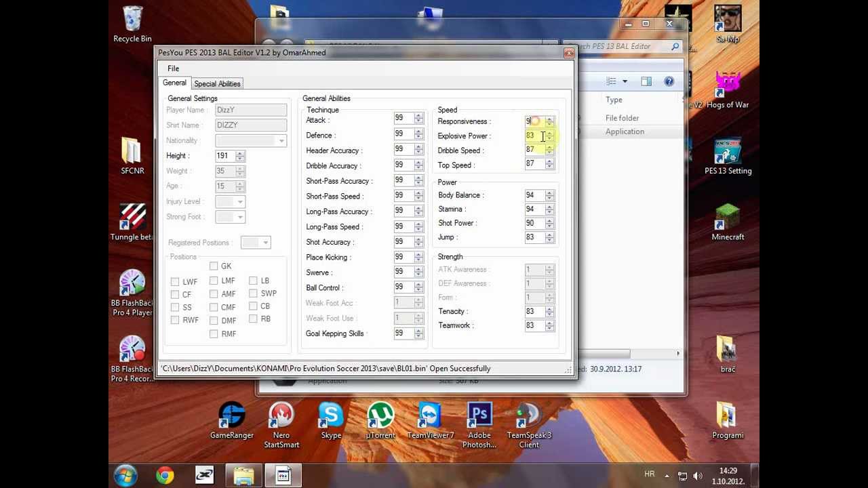Viewport: 868px width, 488px height.
Task: Launch Skype from the desktop
Action: pos(331,421)
